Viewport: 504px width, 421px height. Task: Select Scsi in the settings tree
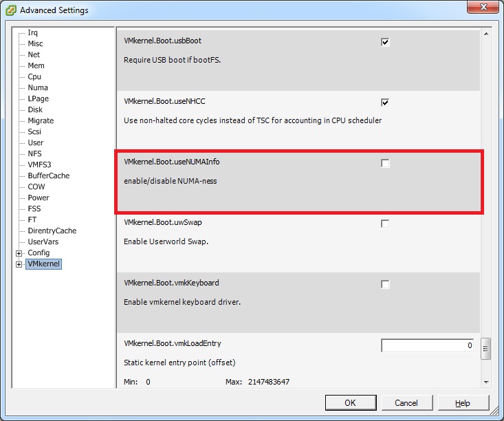(x=34, y=131)
